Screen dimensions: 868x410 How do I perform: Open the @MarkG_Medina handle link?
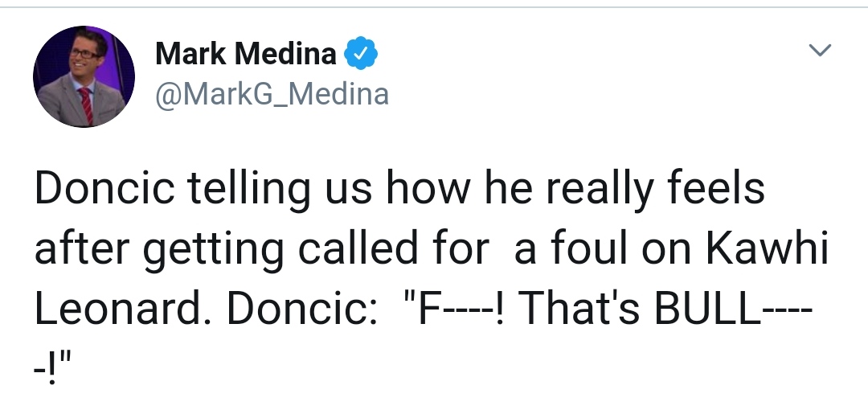[272, 94]
